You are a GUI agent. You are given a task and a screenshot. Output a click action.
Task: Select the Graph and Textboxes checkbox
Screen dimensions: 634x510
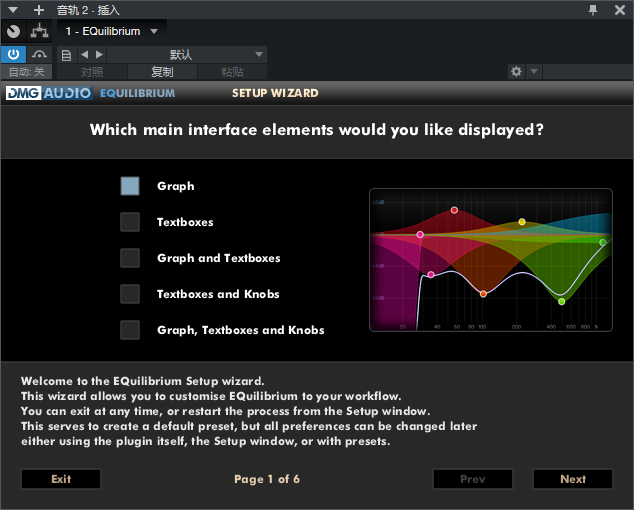click(x=130, y=258)
